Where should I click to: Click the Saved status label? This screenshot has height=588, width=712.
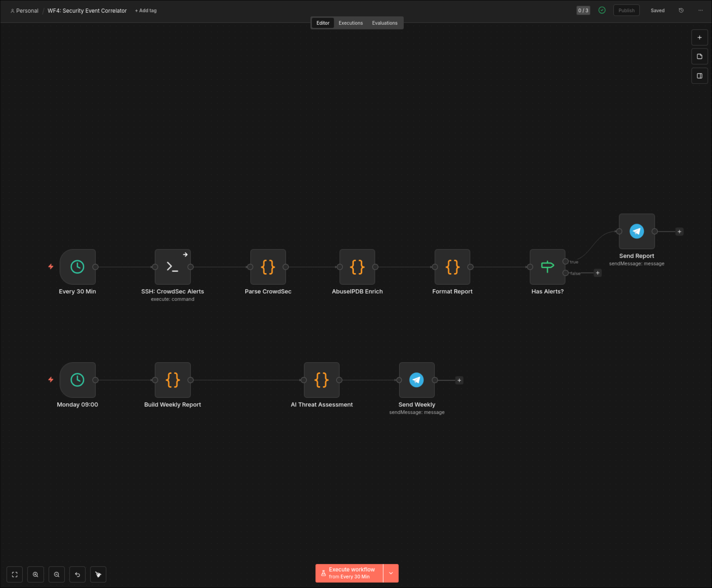point(657,11)
